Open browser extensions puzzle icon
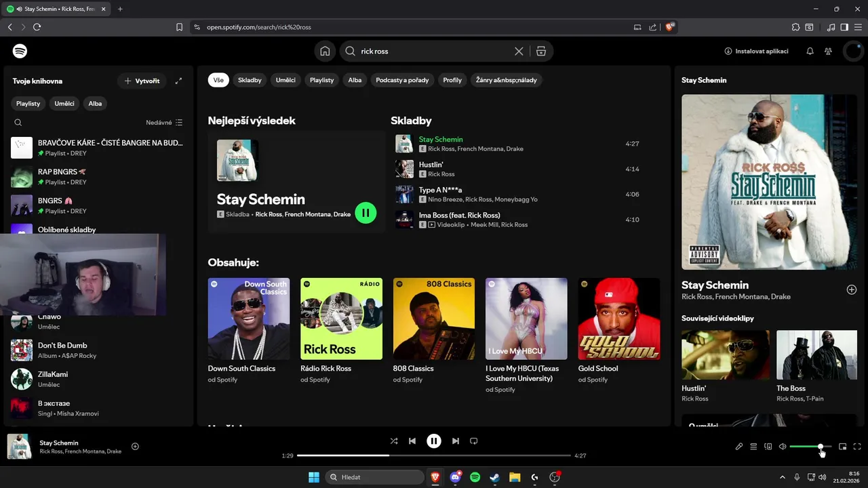Viewport: 868px width, 488px height. click(795, 27)
